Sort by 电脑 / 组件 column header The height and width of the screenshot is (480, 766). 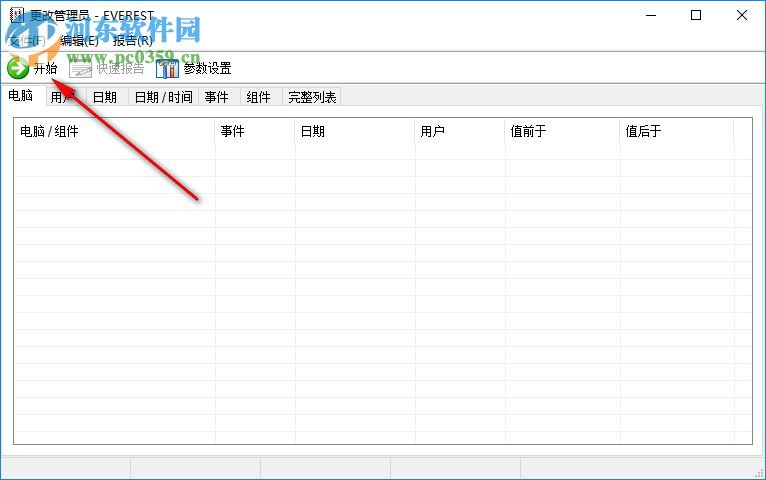coord(114,131)
